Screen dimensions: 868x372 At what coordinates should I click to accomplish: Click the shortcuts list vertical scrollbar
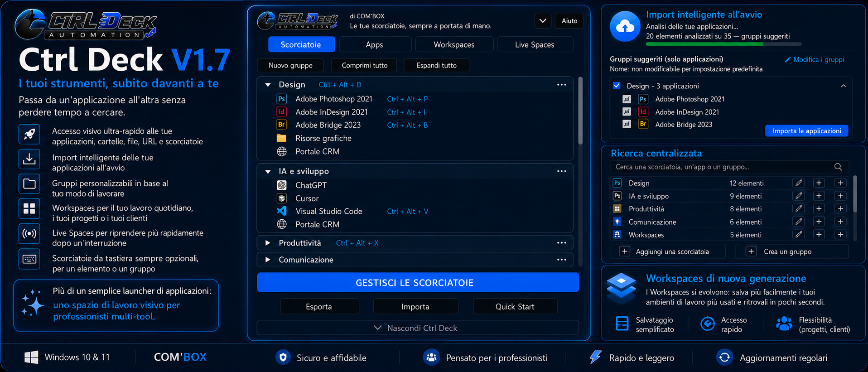pyautogui.click(x=580, y=111)
